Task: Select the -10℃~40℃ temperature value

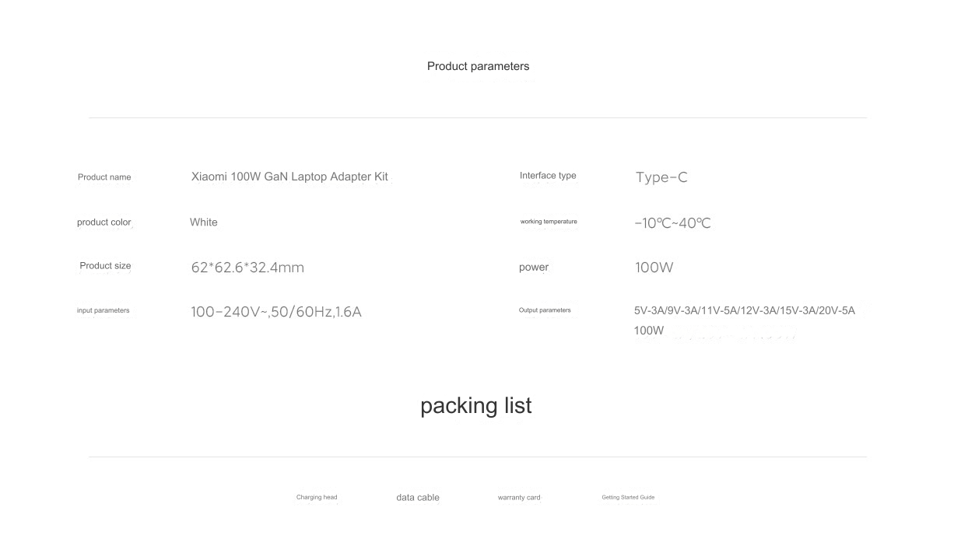Action: (672, 223)
